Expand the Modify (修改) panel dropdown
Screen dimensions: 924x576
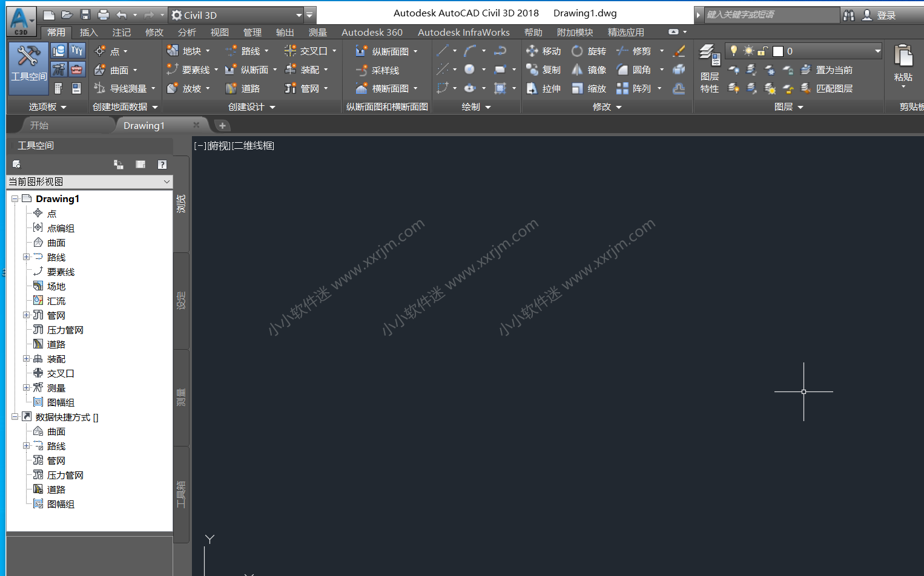[x=607, y=107]
